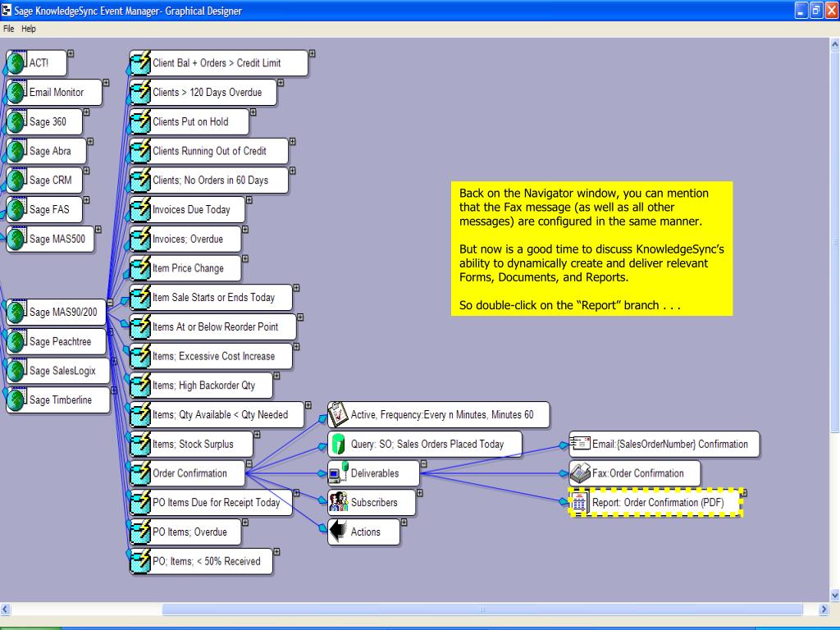This screenshot has width=840, height=630.
Task: Click the Sage Peachtree globe icon
Action: tap(16, 341)
